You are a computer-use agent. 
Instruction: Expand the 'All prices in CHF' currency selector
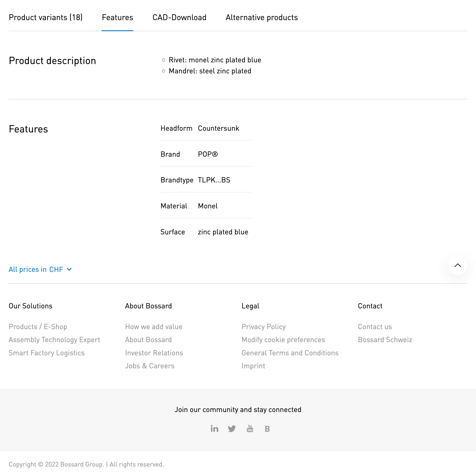[x=36, y=269]
